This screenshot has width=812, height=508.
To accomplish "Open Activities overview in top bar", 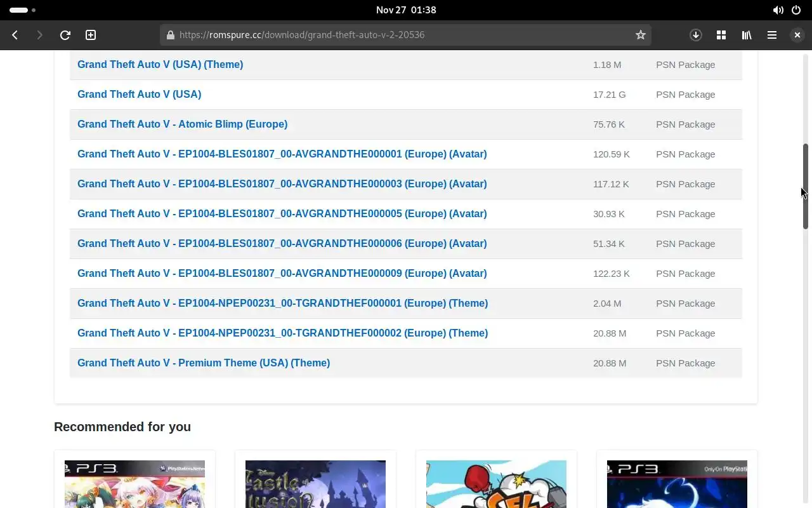I will click(x=22, y=10).
